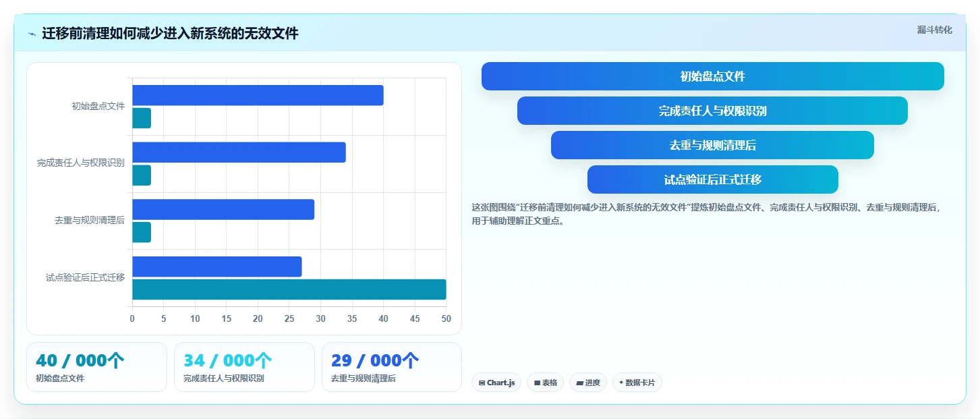Click the long teal bar for 试点验证后正式迁移
Screen dimensions: 980x419
pyautogui.click(x=289, y=289)
